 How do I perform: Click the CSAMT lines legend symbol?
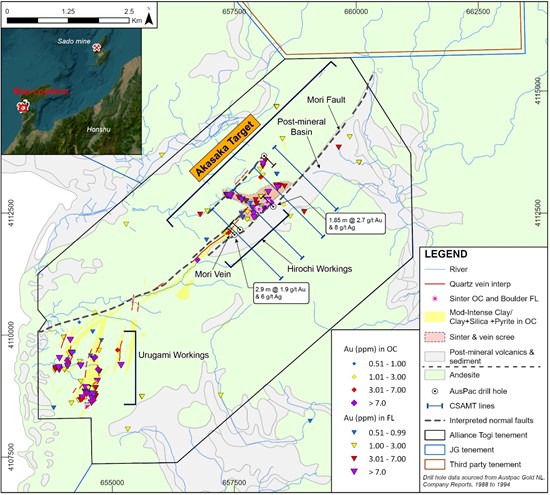click(435, 406)
